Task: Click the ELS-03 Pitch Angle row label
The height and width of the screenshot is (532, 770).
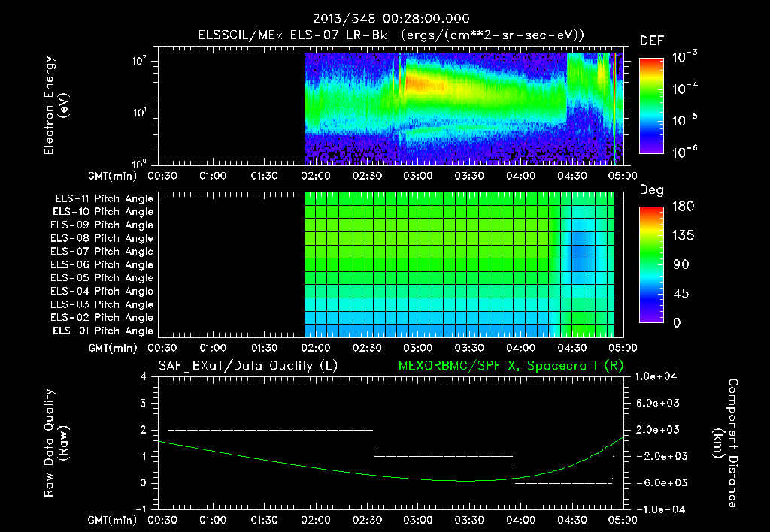Action: pos(102,305)
